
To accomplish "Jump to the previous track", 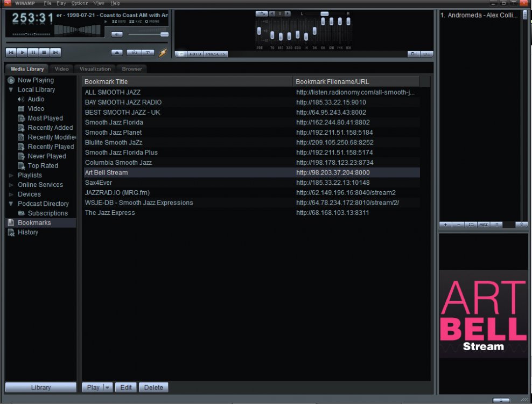I will (x=11, y=52).
